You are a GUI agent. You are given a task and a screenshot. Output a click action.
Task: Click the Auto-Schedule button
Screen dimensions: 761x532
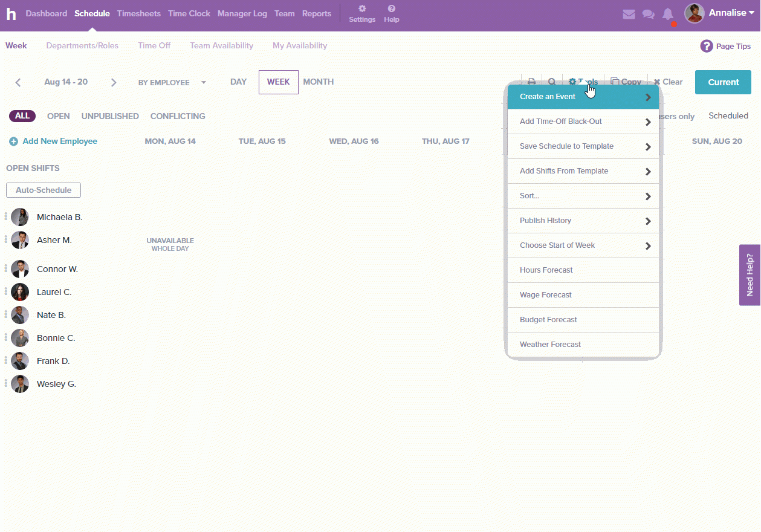click(44, 190)
